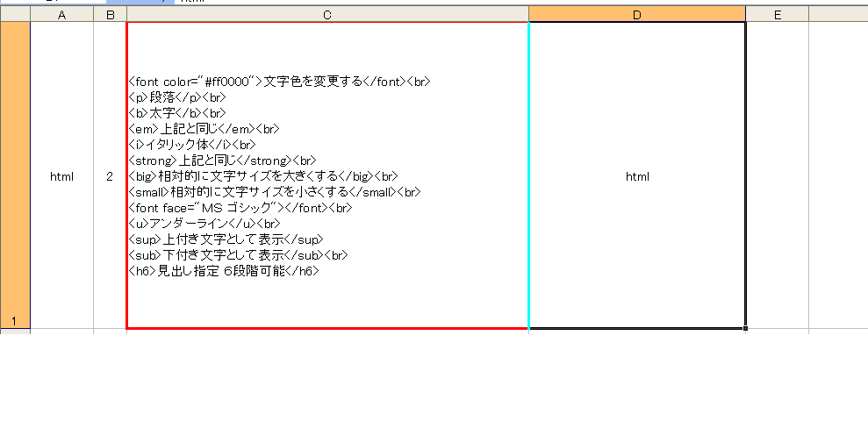Click the Select All corner box
This screenshot has width=868, height=421.
click(15, 14)
